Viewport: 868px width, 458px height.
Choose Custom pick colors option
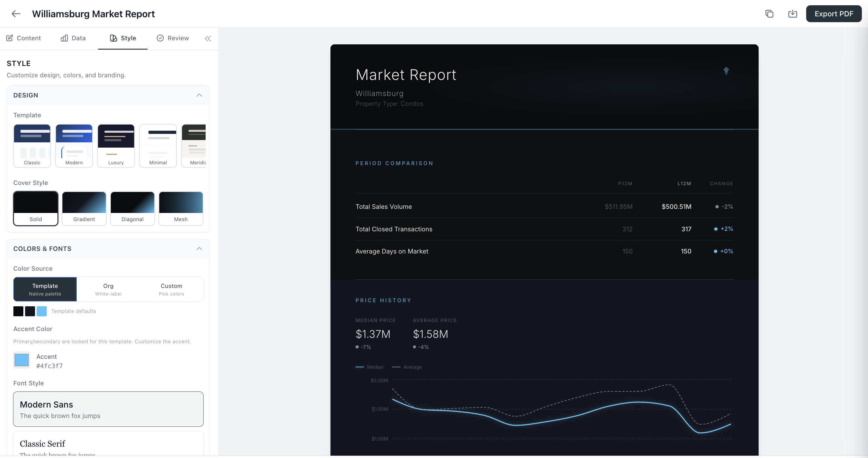pyautogui.click(x=171, y=289)
